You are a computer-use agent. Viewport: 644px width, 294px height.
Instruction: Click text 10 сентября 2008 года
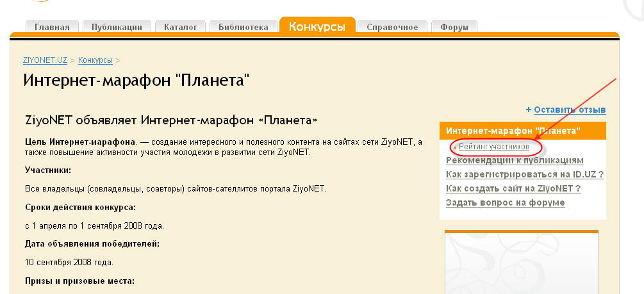point(69,262)
